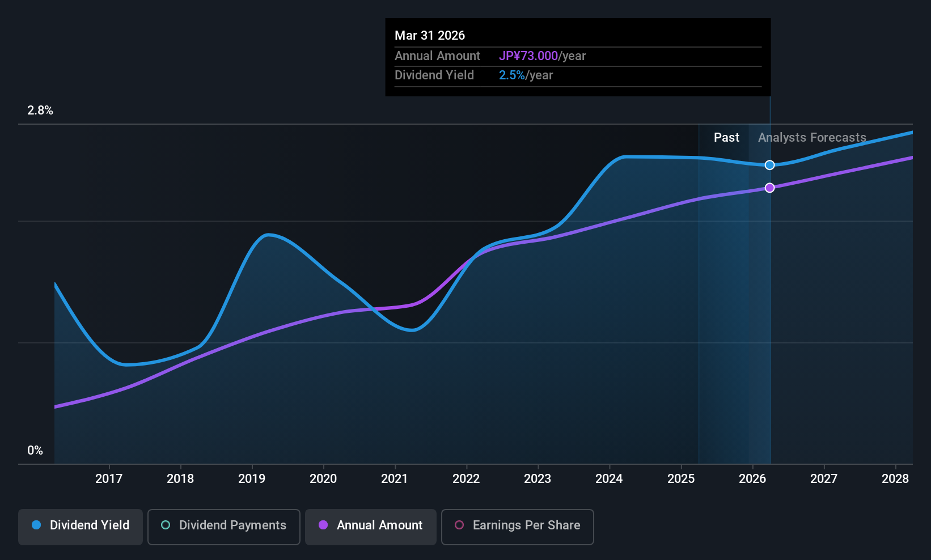Click the 2024 x-axis year label

pyautogui.click(x=609, y=479)
